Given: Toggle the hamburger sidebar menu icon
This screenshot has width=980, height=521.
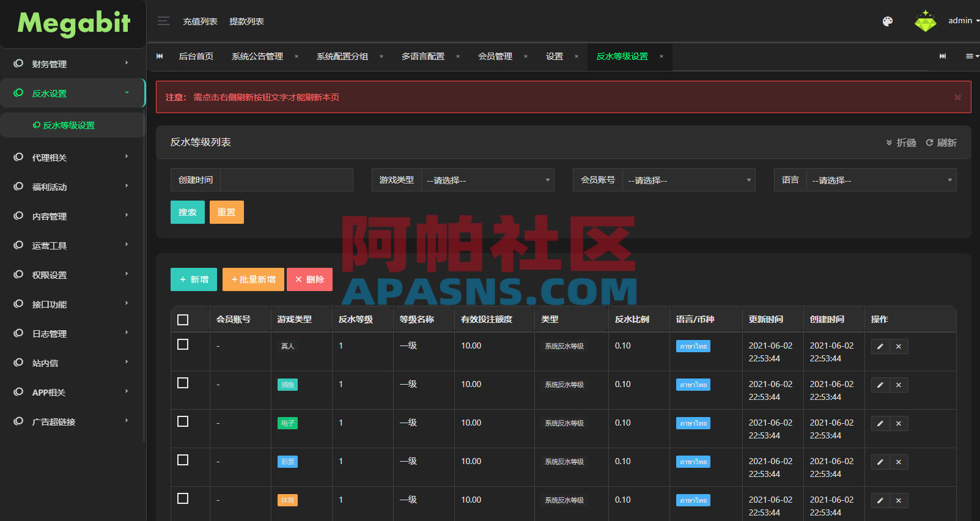Looking at the screenshot, I should pyautogui.click(x=164, y=21).
